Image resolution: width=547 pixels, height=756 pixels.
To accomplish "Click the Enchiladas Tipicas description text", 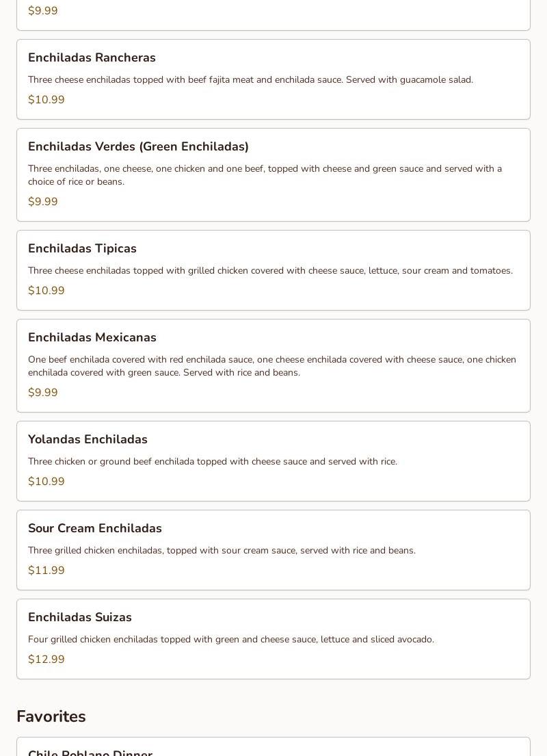I will coord(270,270).
